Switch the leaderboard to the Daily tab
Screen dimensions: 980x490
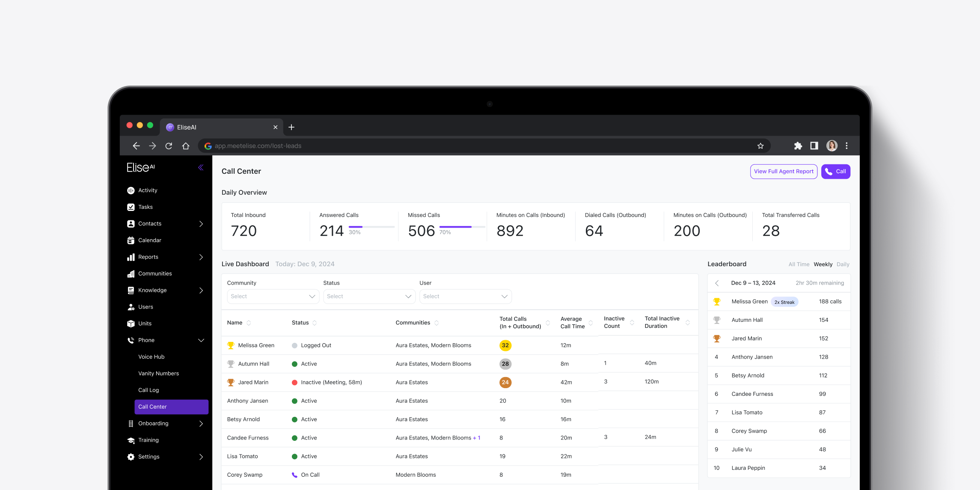click(843, 264)
